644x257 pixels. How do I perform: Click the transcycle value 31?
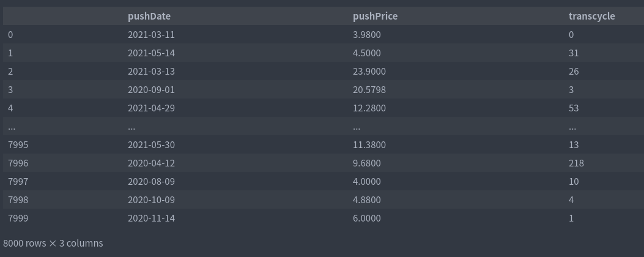[x=574, y=53]
